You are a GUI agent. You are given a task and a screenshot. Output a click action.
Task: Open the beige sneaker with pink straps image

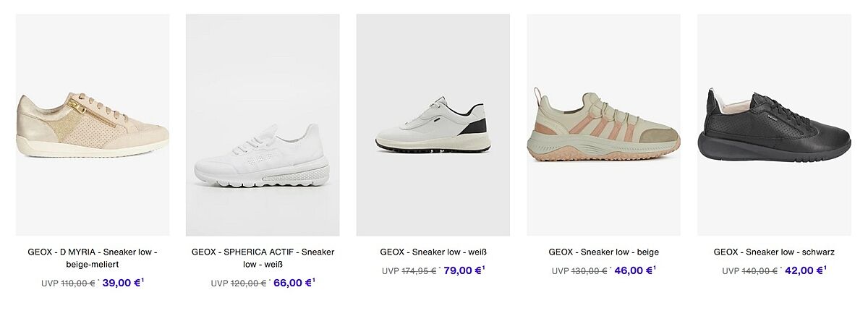(603, 124)
